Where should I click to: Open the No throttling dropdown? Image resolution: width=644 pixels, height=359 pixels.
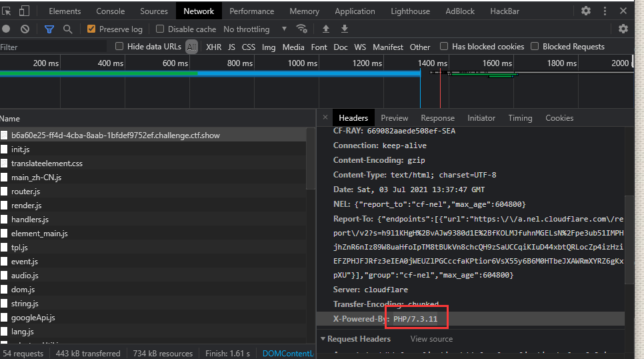click(x=255, y=29)
